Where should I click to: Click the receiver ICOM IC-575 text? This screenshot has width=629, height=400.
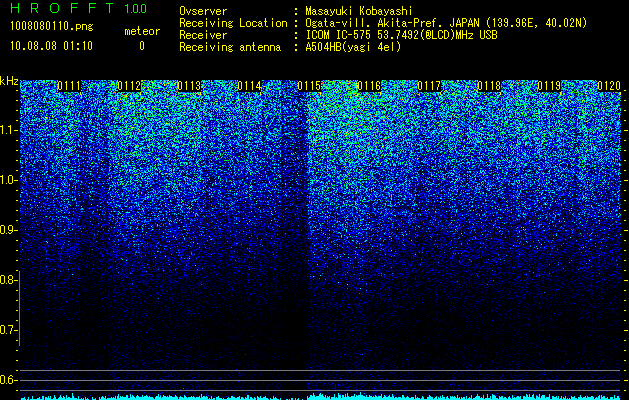[x=340, y=35]
